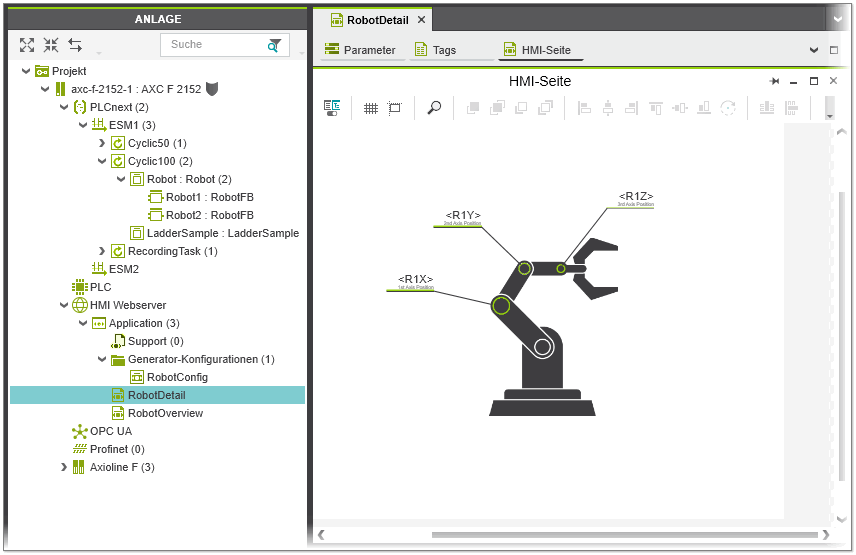Pin the HMI-Seite panel with pushpin icon
856x555 pixels.
774,81
